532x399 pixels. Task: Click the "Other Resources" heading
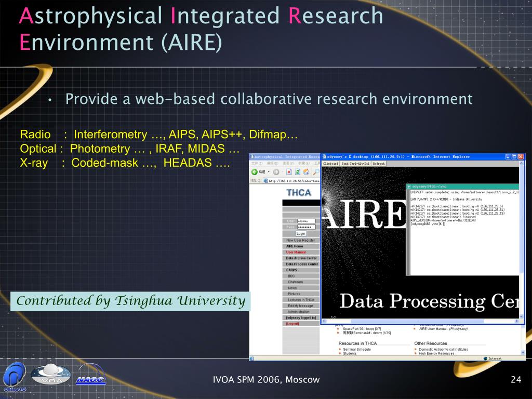[x=431, y=343]
